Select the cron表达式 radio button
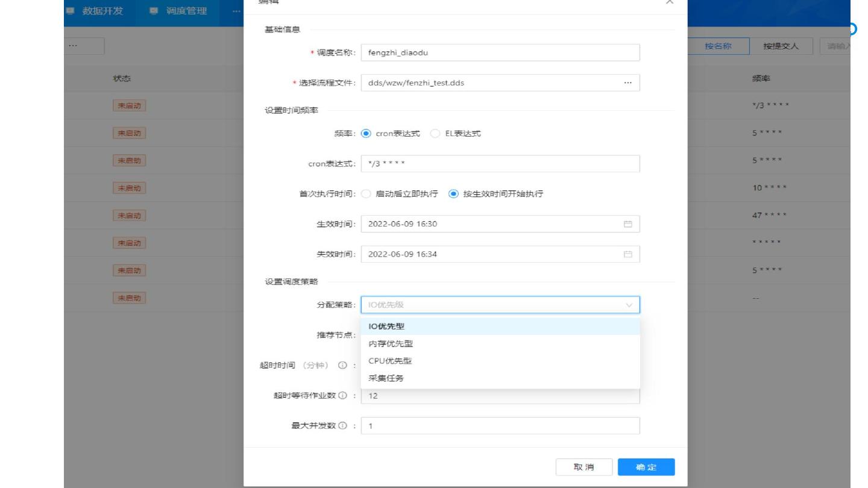This screenshot has width=868, height=488. click(x=366, y=134)
